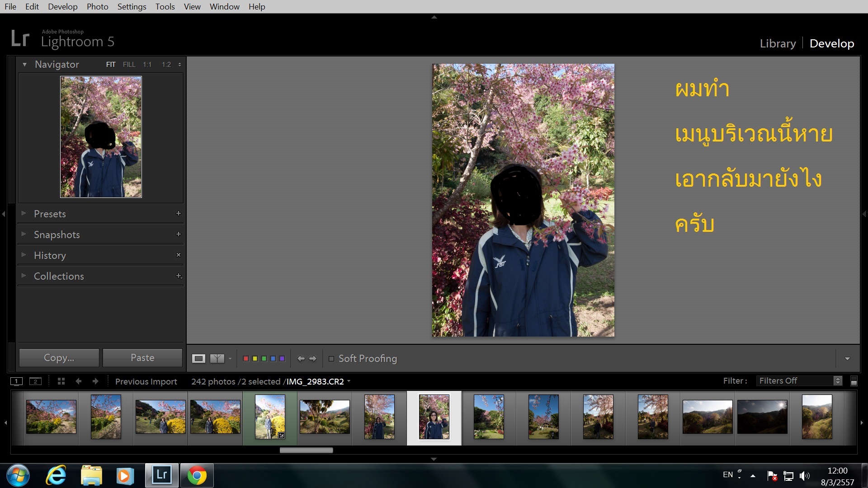Add new preset with plus icon
Viewport: 868px width, 488px height.
179,213
